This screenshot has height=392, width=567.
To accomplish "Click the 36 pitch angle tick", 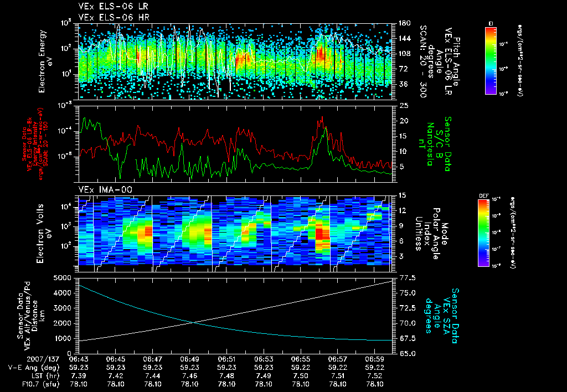I will (402, 84).
